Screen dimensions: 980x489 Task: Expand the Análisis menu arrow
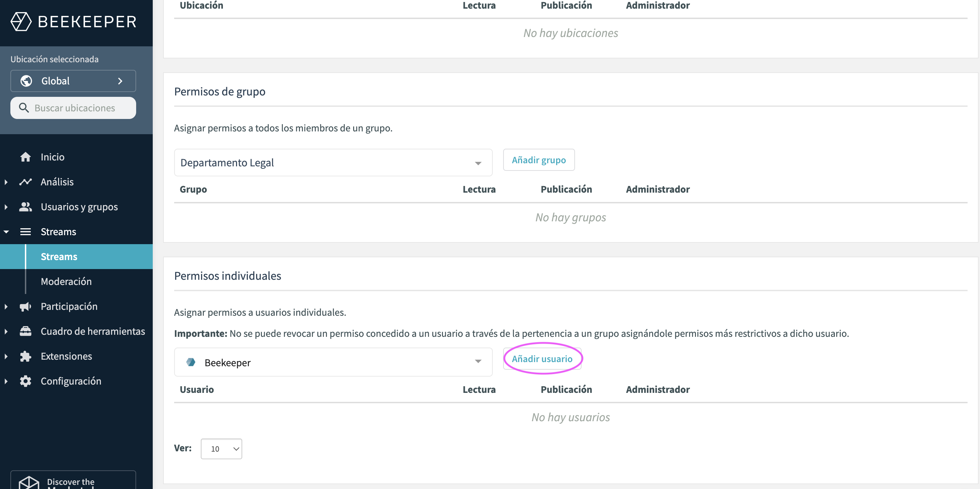click(6, 182)
